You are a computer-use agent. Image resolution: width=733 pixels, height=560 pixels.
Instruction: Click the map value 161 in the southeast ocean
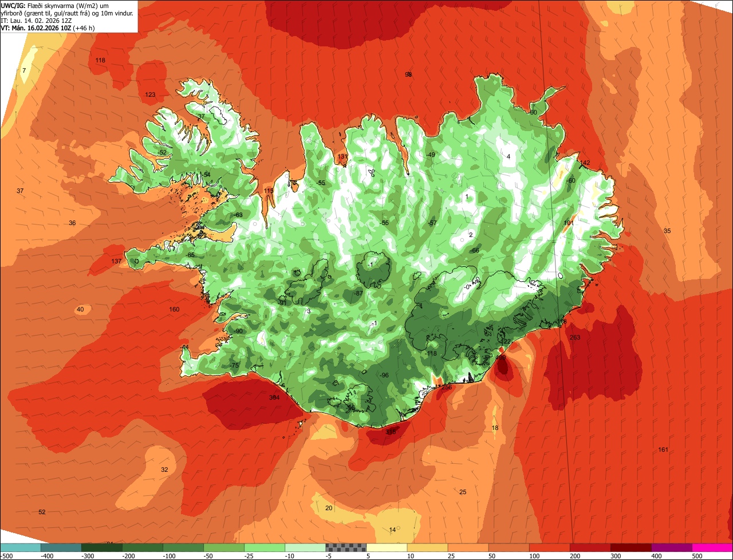point(663,450)
